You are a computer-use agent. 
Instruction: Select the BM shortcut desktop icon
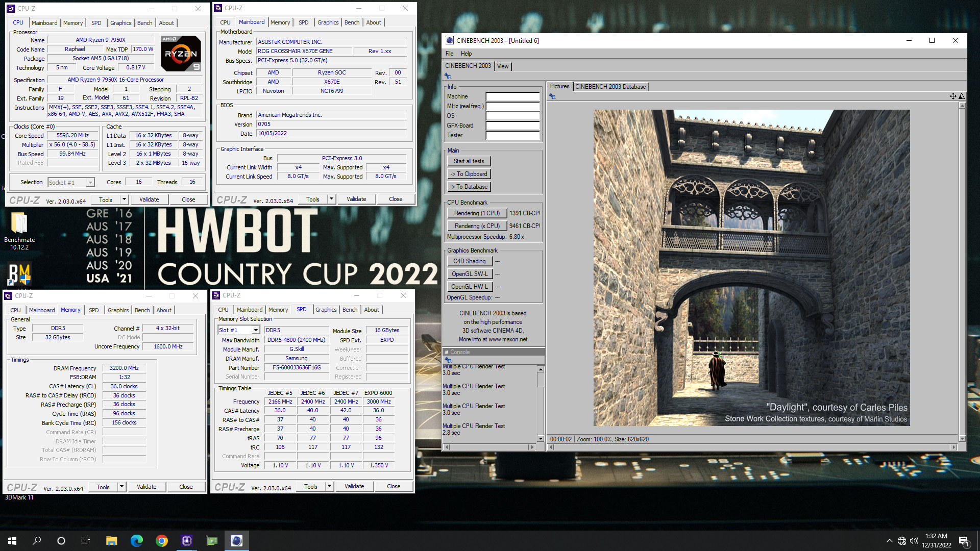pos(19,274)
